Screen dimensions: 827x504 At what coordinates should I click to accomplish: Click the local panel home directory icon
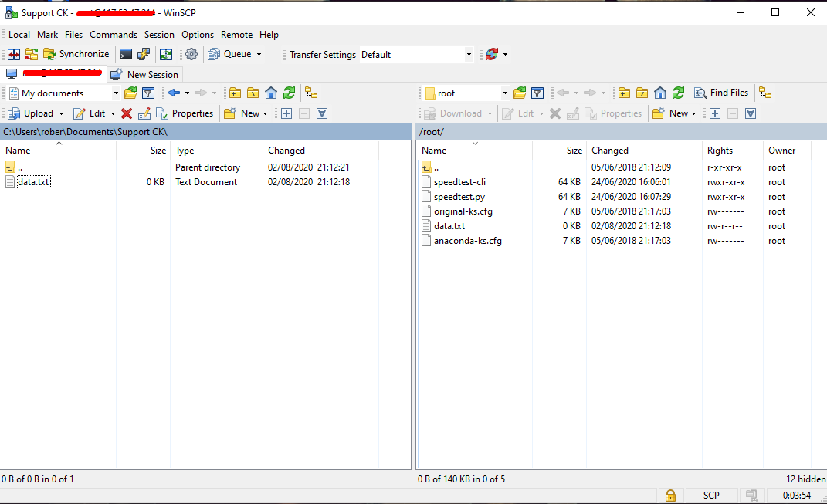click(271, 93)
